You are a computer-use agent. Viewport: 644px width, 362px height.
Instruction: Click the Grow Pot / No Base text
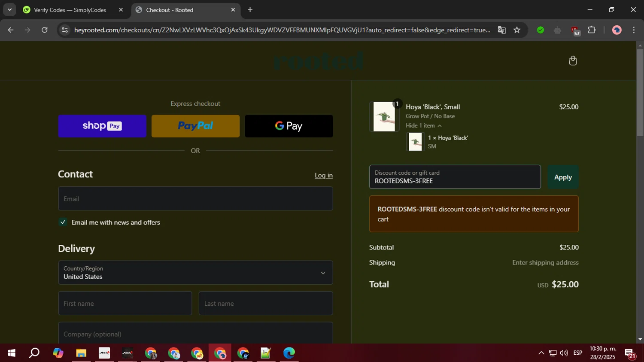[x=430, y=116]
